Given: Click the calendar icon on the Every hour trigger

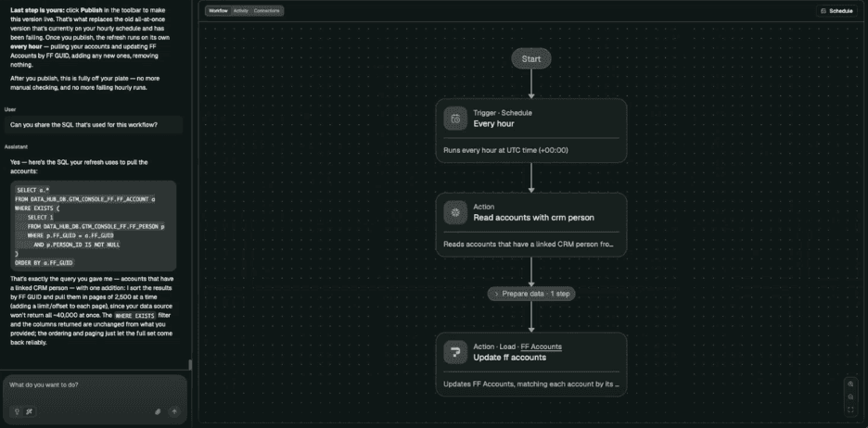Looking at the screenshot, I should coord(455,119).
